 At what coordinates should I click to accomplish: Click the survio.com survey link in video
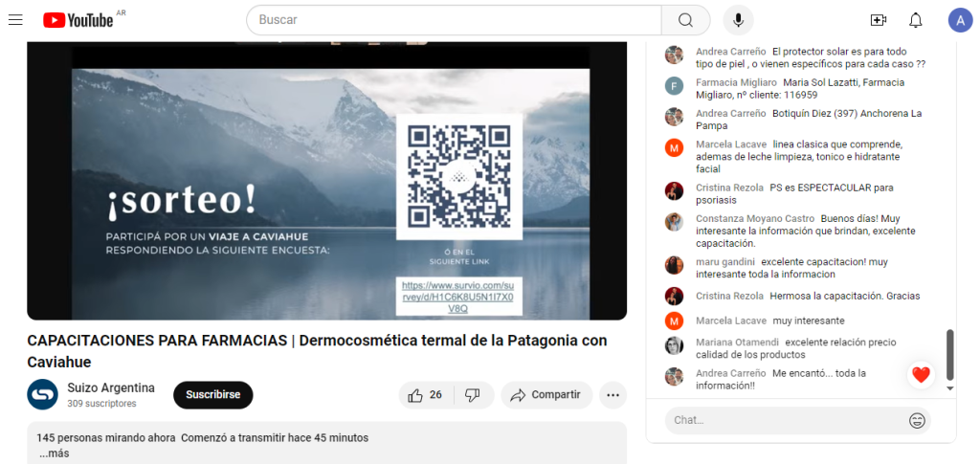coord(458,297)
